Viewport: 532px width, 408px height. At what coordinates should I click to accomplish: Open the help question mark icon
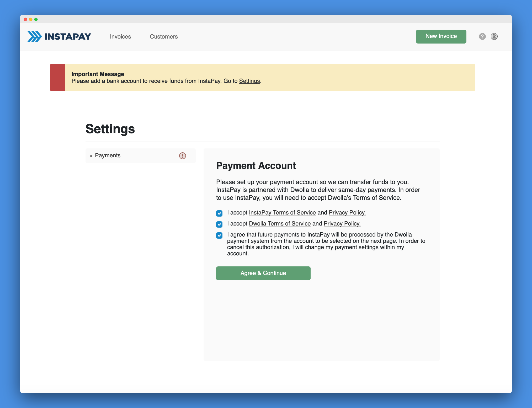[x=482, y=36]
